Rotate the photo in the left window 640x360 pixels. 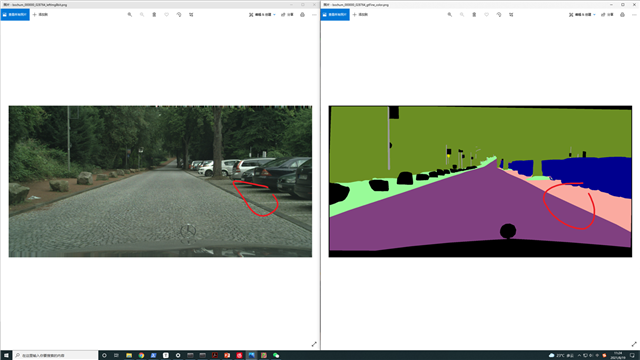(x=179, y=15)
